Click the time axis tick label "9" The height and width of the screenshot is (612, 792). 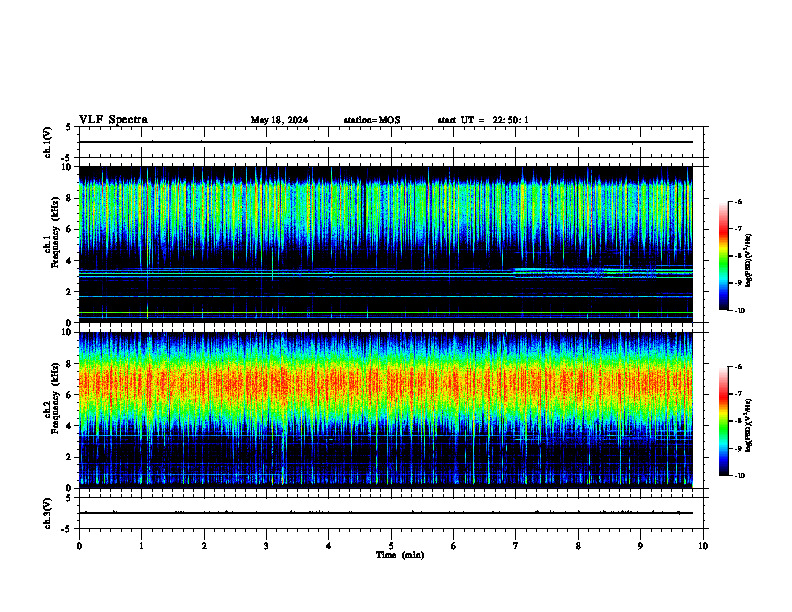tap(640, 546)
